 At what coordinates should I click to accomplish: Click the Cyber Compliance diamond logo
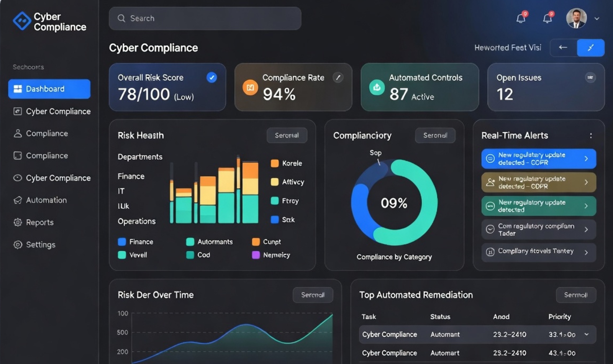22,21
